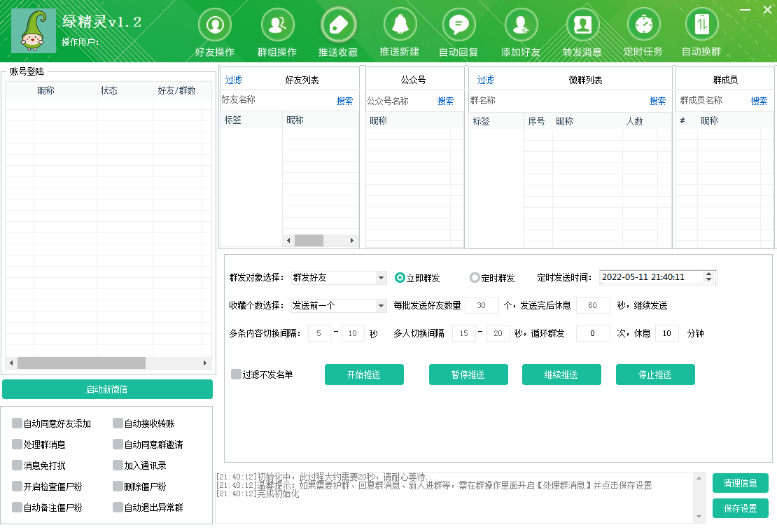Click the 每批发送好友数量 field showing 30
This screenshot has height=532, width=777.
[482, 306]
